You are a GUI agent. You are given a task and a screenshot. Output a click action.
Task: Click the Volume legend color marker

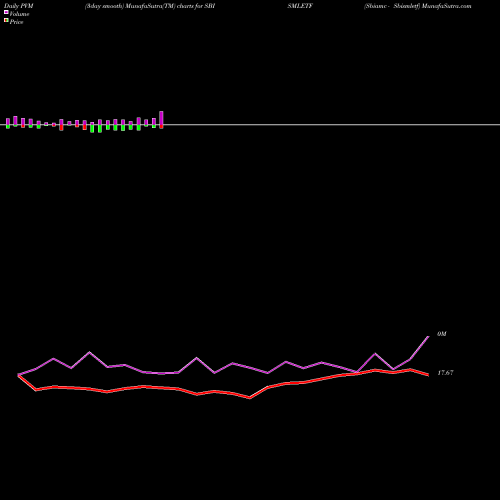tap(6, 12)
